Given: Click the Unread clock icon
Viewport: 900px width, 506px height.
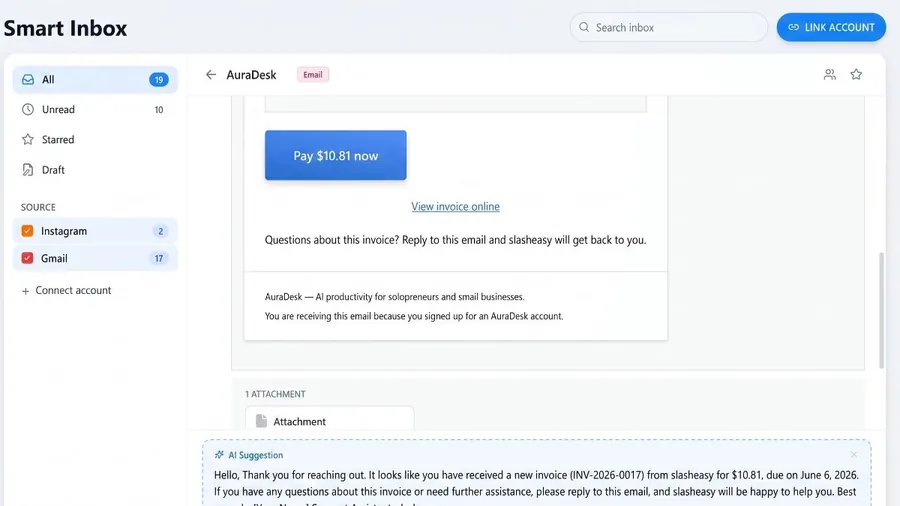Looking at the screenshot, I should pos(28,110).
